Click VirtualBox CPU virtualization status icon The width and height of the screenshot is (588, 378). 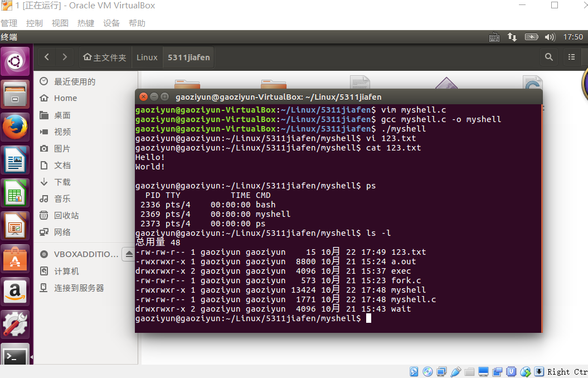click(511, 372)
